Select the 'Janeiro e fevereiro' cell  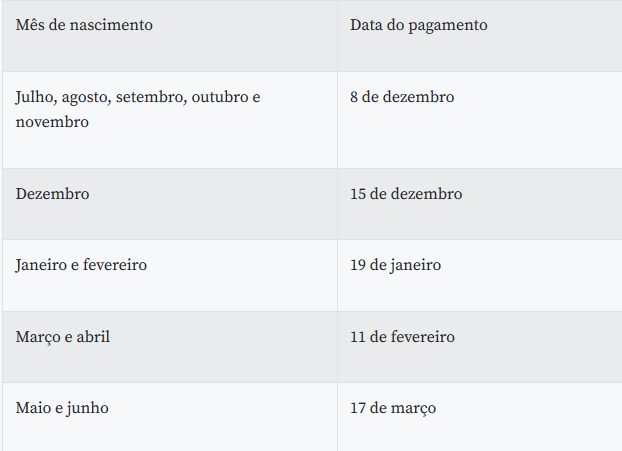81,265
